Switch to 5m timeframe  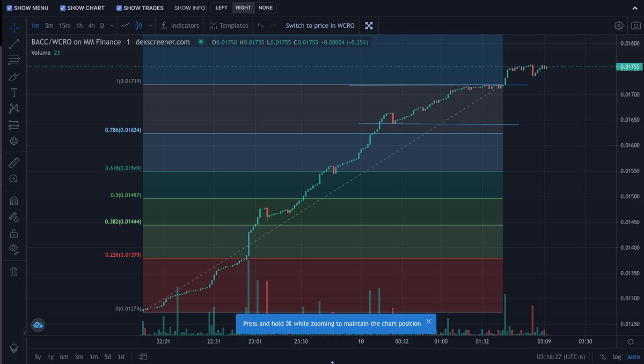[49, 25]
